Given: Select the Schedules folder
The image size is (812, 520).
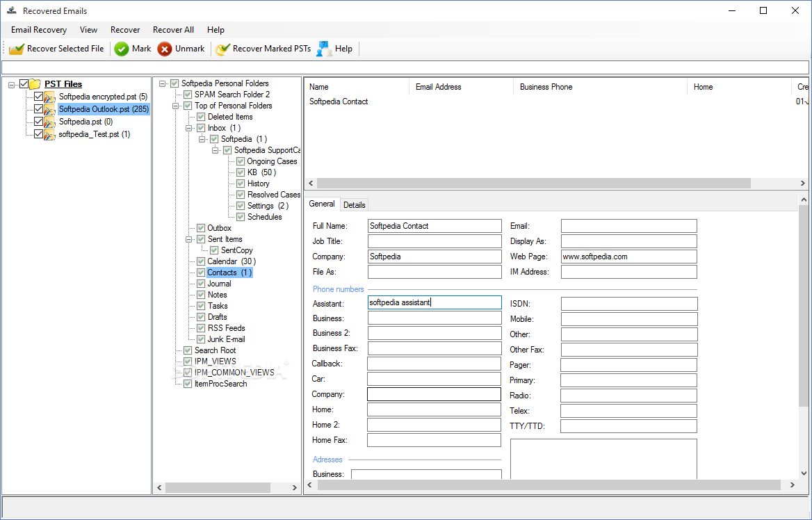Looking at the screenshot, I should coord(265,217).
